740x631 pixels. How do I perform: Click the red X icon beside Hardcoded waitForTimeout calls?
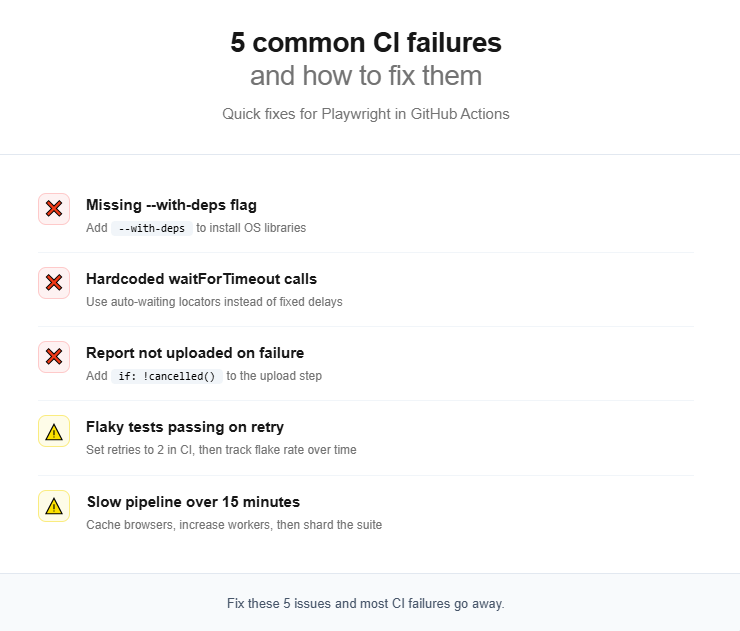[54, 283]
